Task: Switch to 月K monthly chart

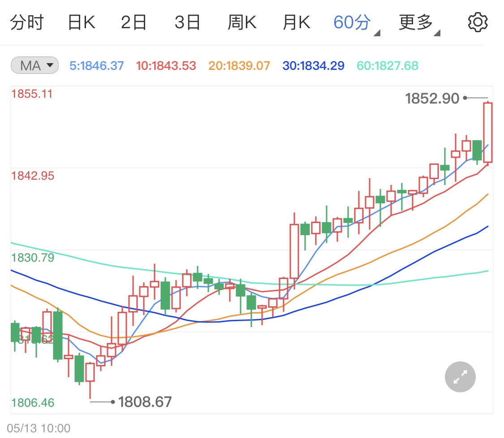Action: point(297,22)
